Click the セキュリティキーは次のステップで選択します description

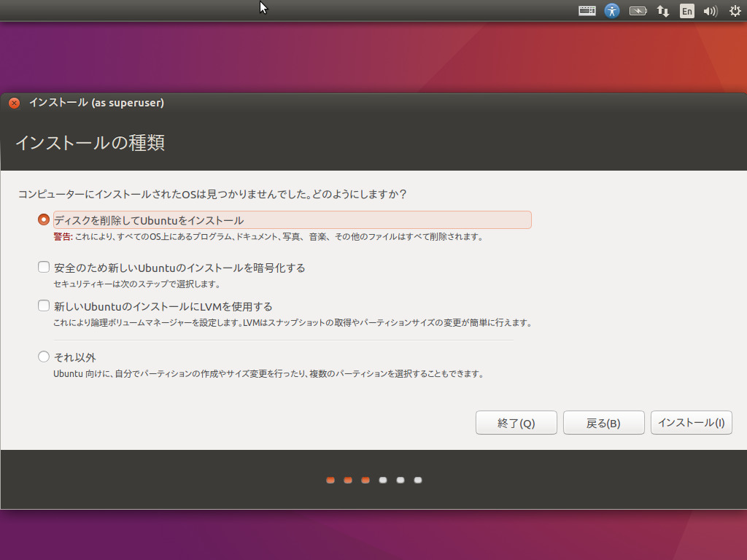(137, 284)
